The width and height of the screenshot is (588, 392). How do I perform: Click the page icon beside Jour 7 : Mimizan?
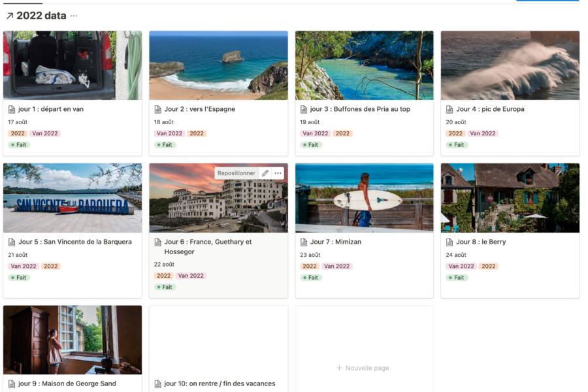click(x=304, y=242)
